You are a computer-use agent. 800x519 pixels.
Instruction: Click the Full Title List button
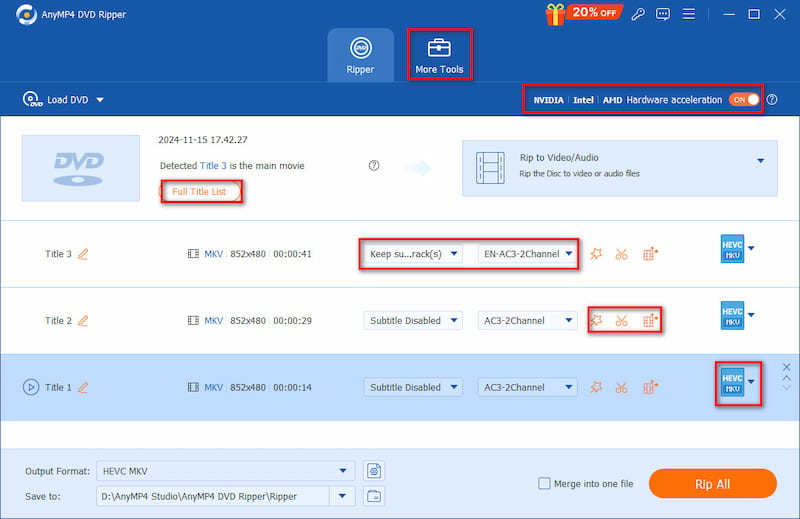click(199, 191)
